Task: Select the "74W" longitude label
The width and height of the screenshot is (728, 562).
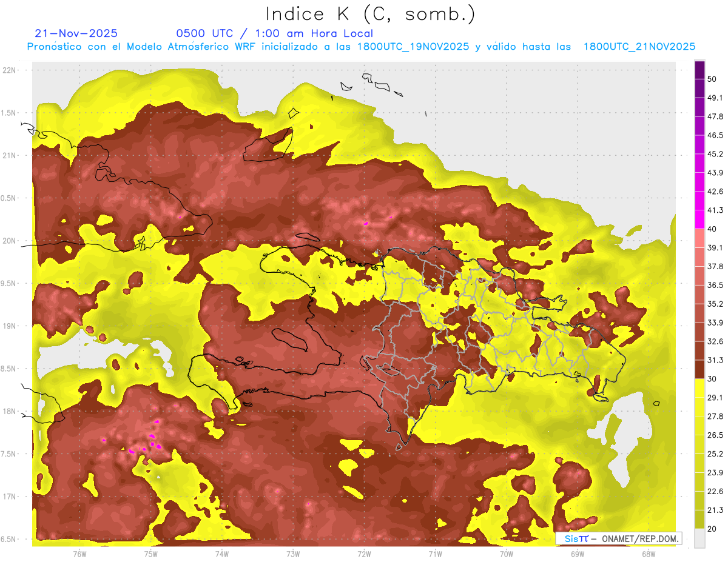Action: coord(222,554)
